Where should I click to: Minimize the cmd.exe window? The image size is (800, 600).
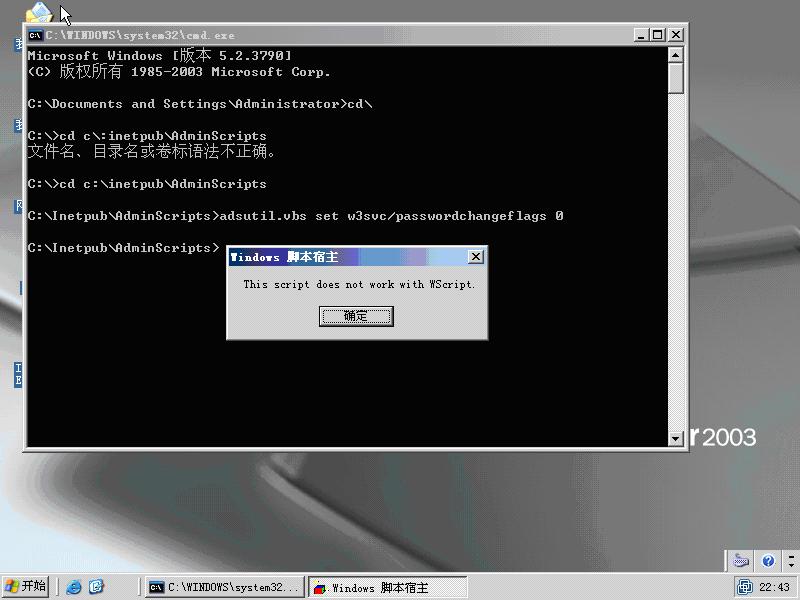641,35
